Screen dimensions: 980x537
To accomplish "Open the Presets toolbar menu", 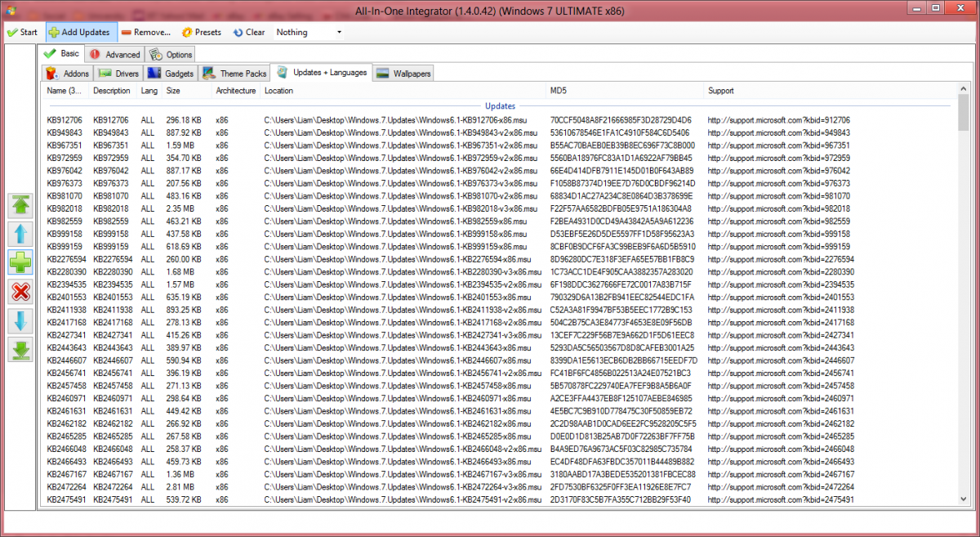I will pyautogui.click(x=202, y=33).
